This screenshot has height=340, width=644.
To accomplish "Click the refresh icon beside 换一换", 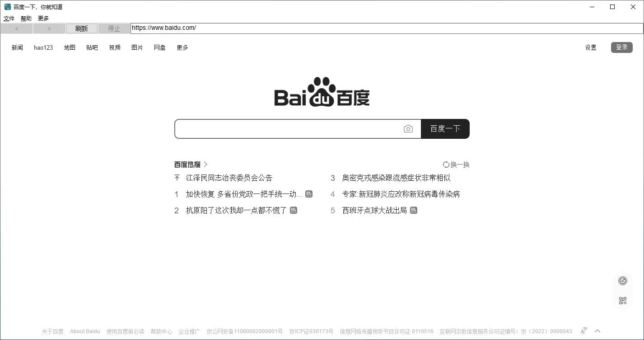I will point(446,165).
